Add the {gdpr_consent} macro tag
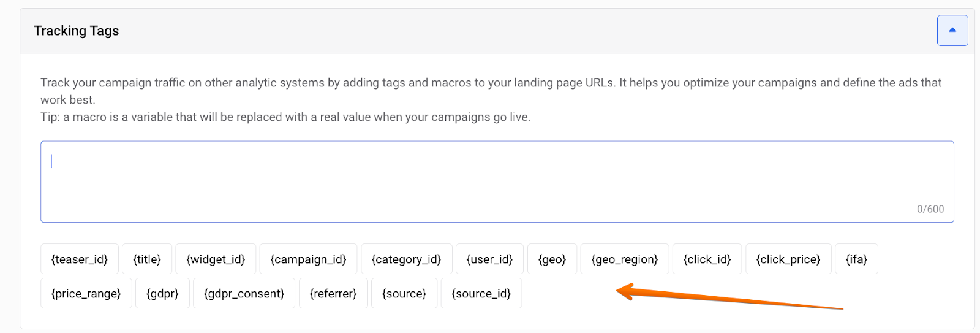 pyautogui.click(x=244, y=294)
